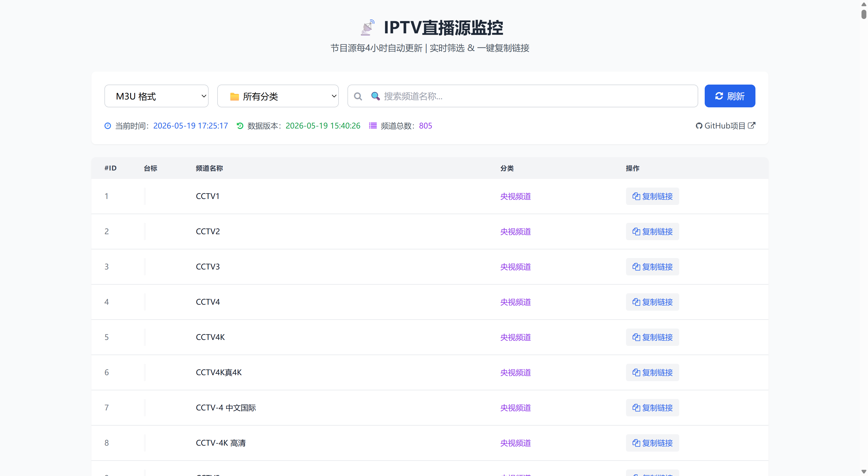Click the 操作 column header
Screen dimensions: 868x476
coord(633,168)
